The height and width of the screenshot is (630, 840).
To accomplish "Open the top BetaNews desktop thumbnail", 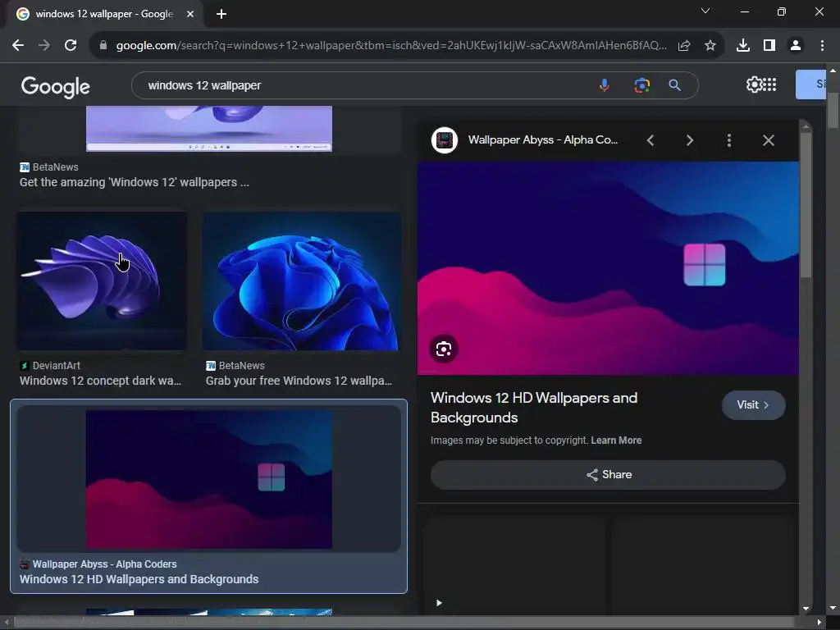I will 209,129.
